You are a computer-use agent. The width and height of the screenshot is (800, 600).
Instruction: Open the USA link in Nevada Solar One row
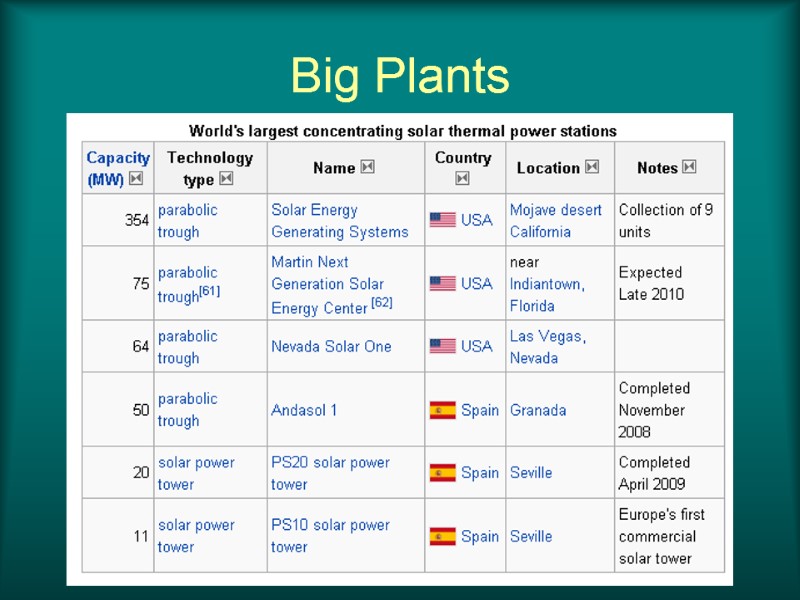pos(477,346)
